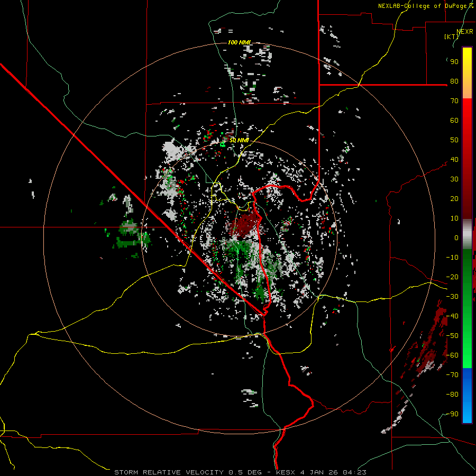Click the 0 value on velocity scale
Viewport: 476px width, 476px height.
pos(456,237)
